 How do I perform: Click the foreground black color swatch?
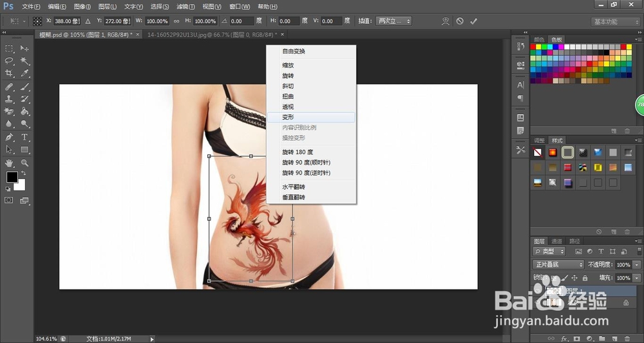pyautogui.click(x=12, y=177)
